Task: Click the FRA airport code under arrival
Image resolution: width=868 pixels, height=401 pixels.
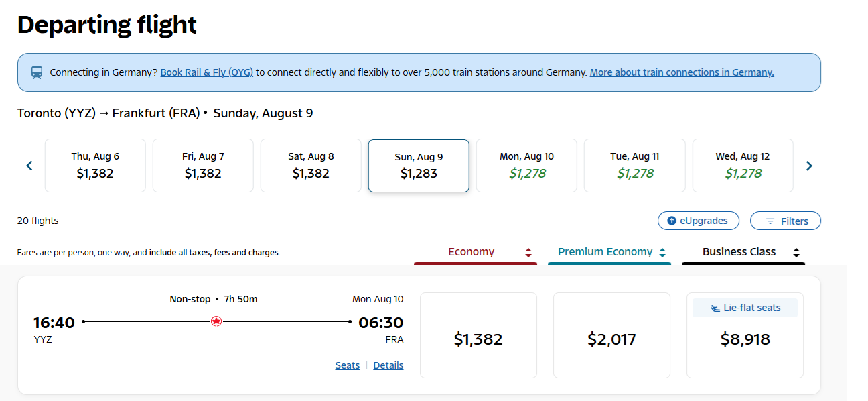Action: [394, 339]
